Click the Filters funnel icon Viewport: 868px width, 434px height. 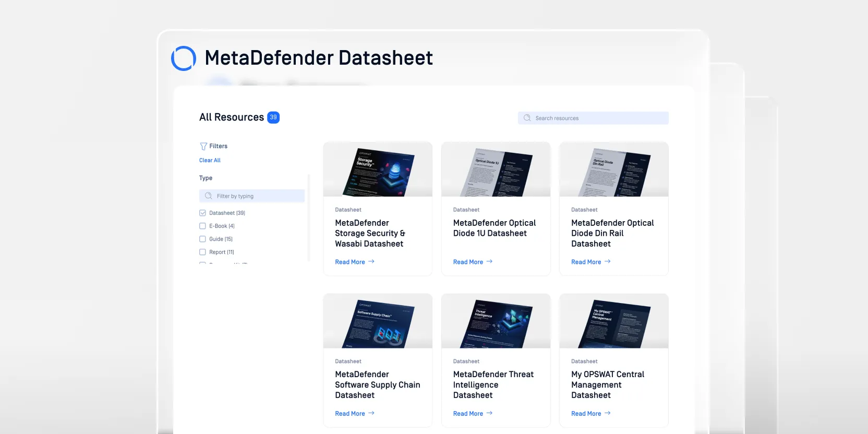point(203,147)
